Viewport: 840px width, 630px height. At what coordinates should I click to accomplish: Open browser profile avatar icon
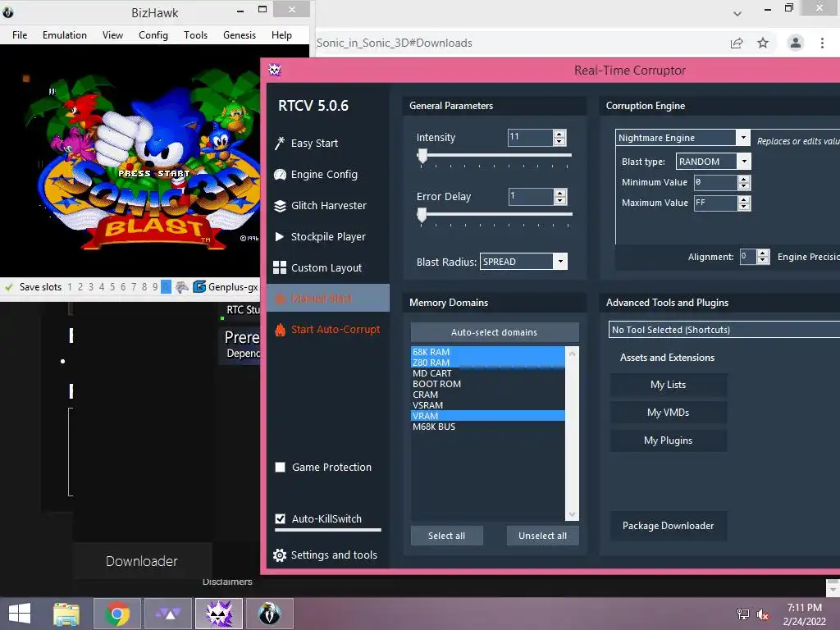796,43
